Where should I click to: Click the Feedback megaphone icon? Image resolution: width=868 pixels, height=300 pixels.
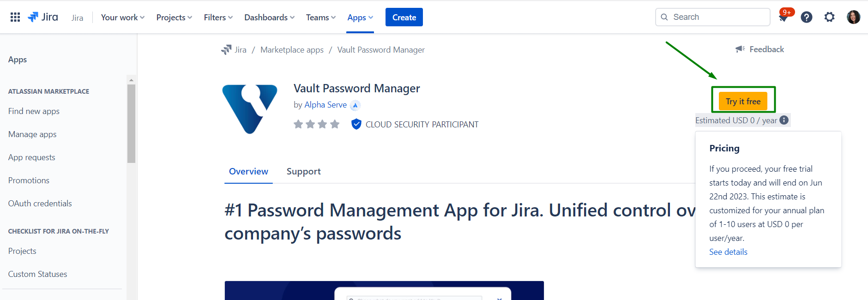[x=740, y=49]
